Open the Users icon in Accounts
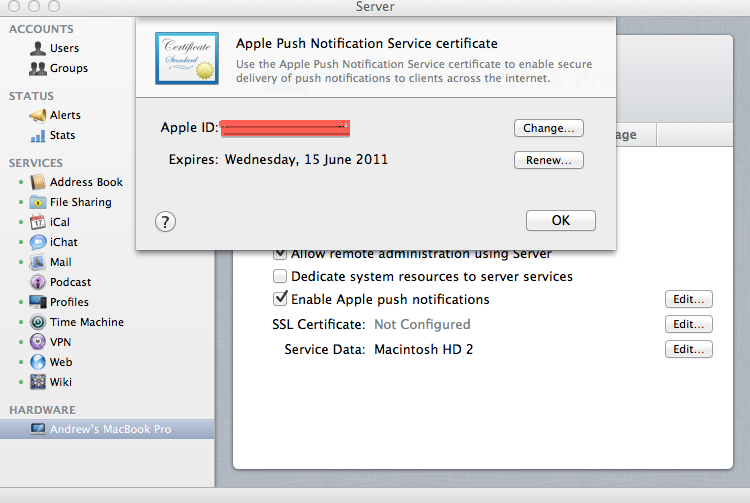The width and height of the screenshot is (750, 503). tap(38, 48)
